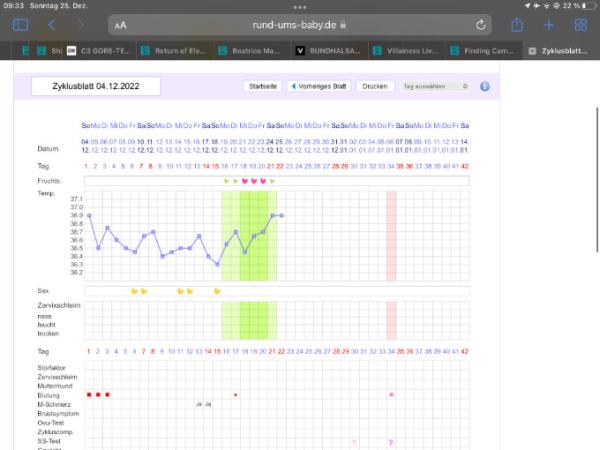Click the second yellow Sex icon
600x450 pixels.
[144, 291]
